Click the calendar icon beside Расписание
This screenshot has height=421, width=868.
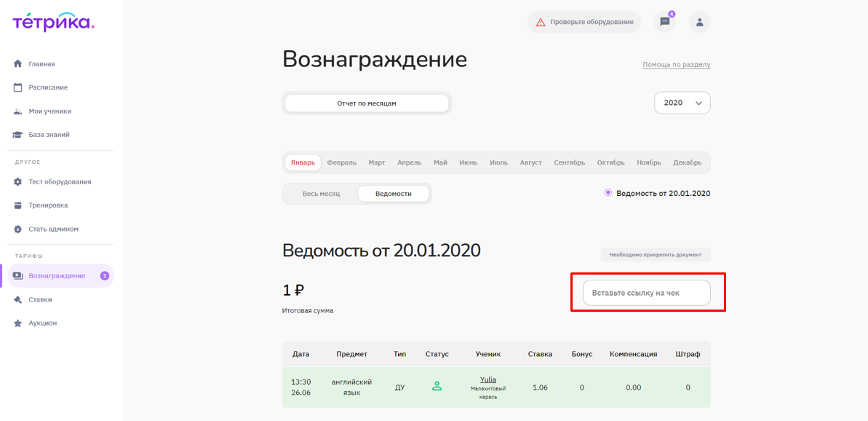click(17, 87)
